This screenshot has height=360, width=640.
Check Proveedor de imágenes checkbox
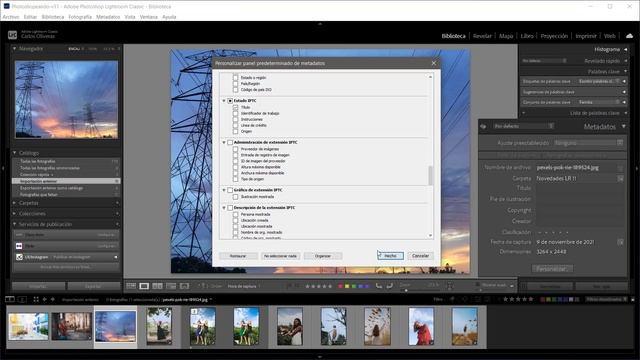236,149
